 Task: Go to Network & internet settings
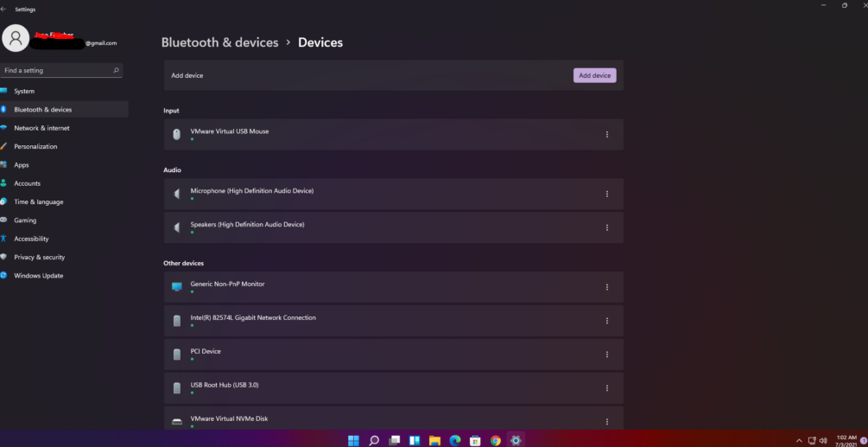(x=41, y=128)
